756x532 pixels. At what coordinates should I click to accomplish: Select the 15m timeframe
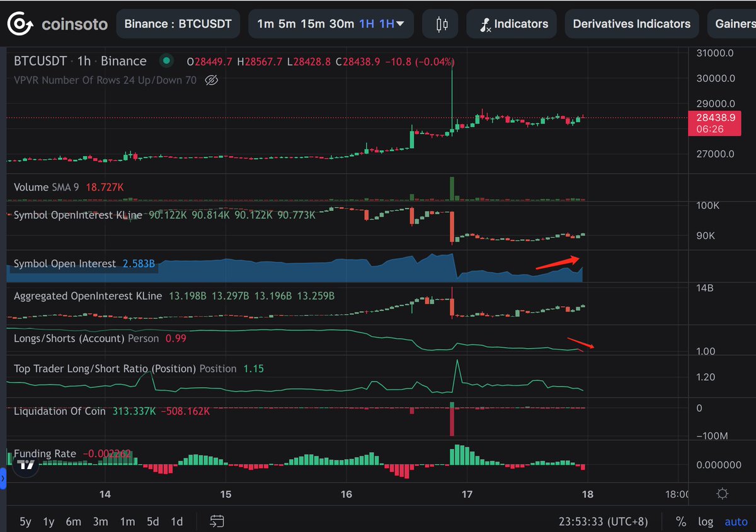click(x=312, y=25)
